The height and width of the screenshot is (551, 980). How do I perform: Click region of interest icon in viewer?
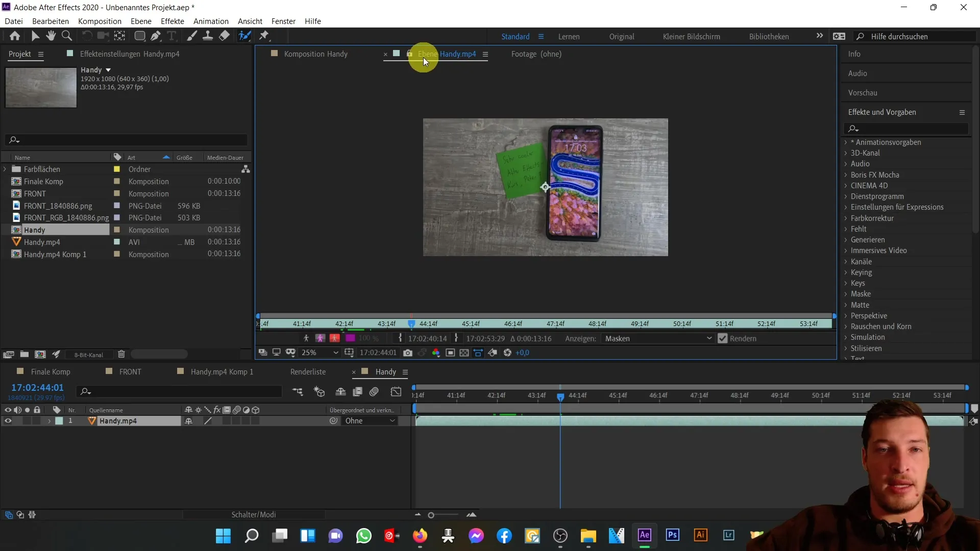pyautogui.click(x=450, y=353)
